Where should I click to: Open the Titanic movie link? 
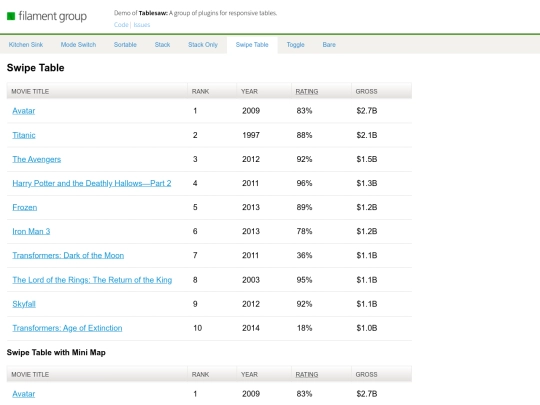coord(24,135)
